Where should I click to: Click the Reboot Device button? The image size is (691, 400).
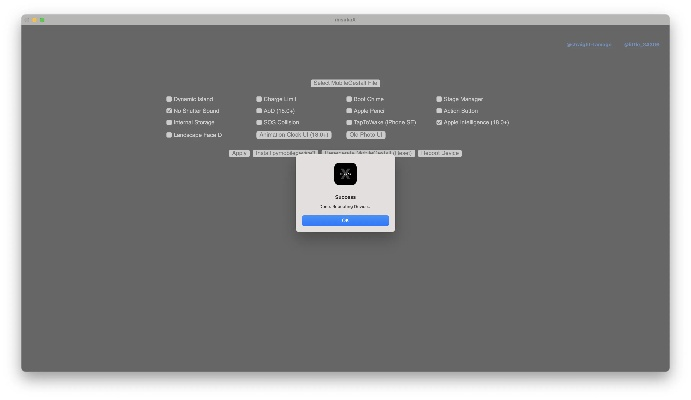coord(440,153)
